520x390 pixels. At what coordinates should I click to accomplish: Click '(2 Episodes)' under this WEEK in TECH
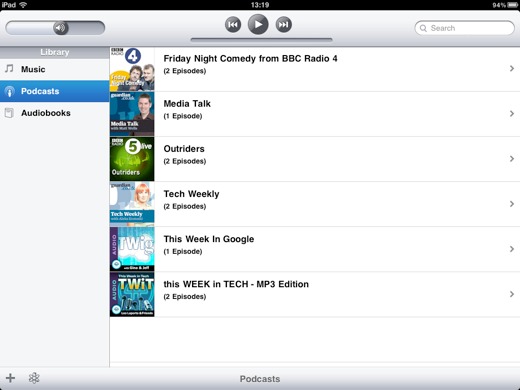click(185, 296)
